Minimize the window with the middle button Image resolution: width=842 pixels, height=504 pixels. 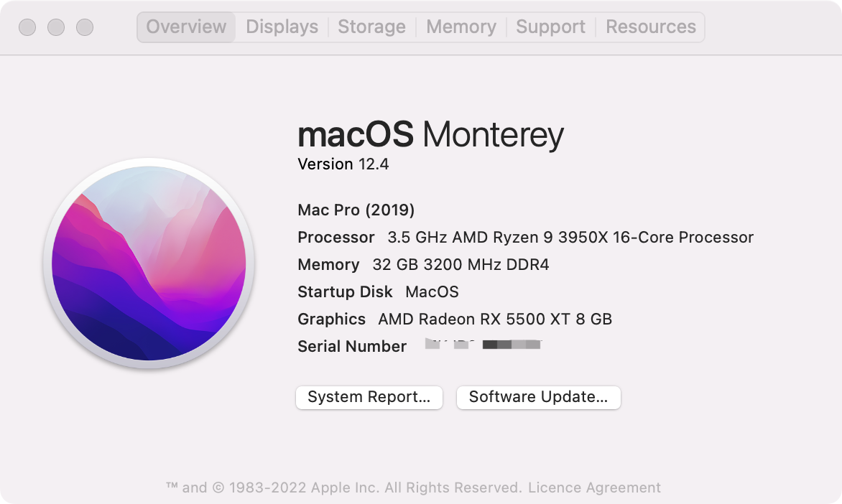(56, 27)
